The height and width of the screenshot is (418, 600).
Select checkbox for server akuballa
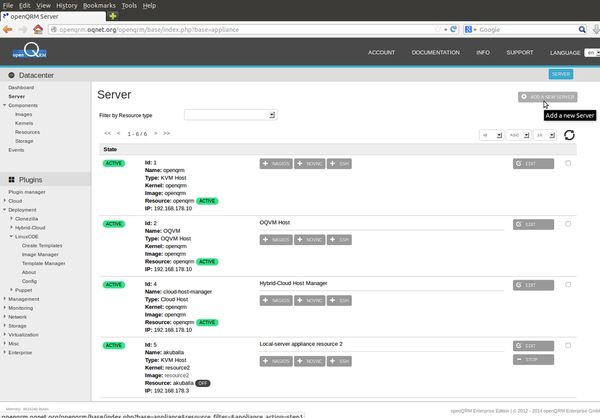[568, 345]
